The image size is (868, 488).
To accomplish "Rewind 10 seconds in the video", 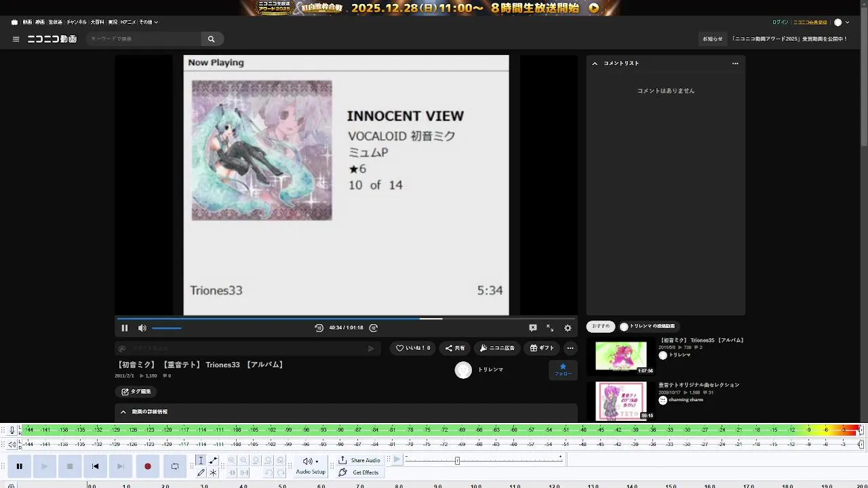I will click(x=319, y=328).
